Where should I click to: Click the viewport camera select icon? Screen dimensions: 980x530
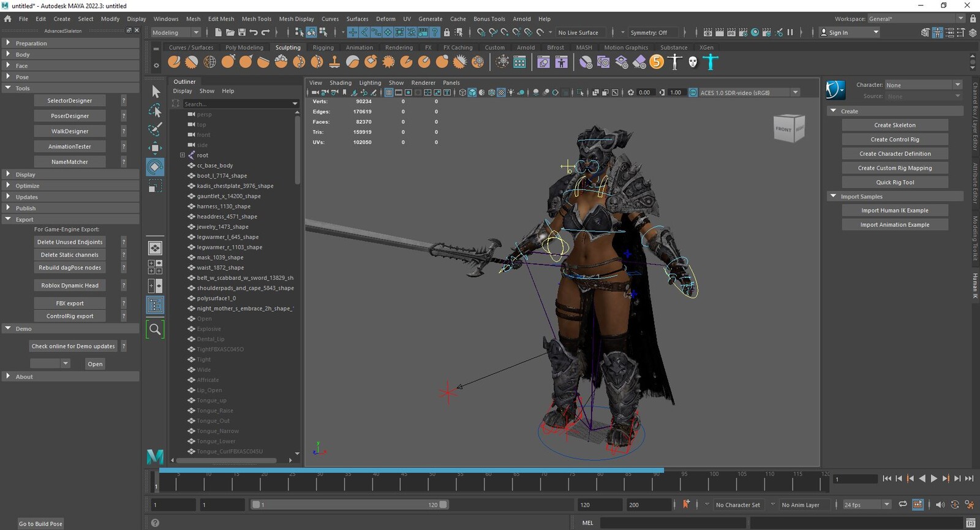click(x=315, y=93)
